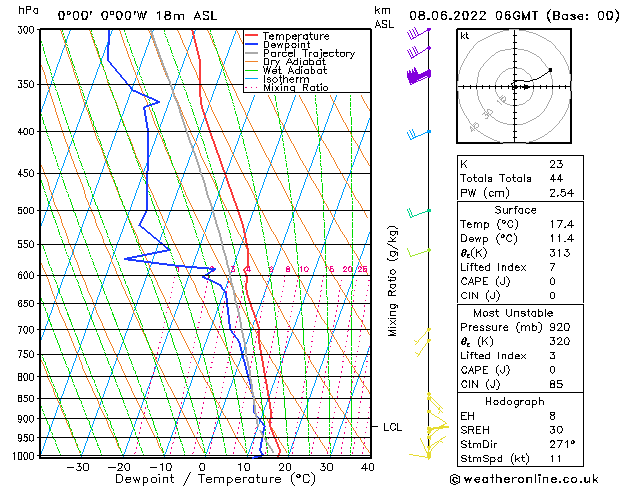Click the Most Unstable Lifted Index value 3

pyautogui.click(x=553, y=356)
